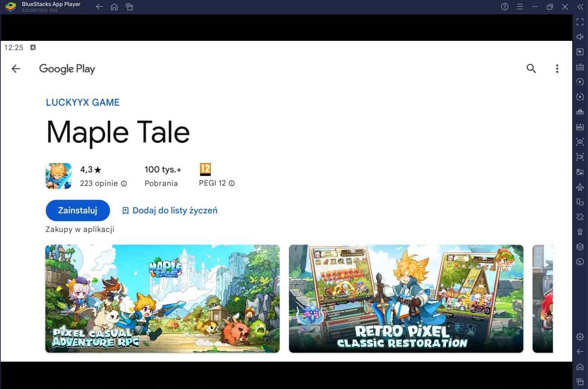Toggle fullscreen mode in the sidebar

[580, 22]
